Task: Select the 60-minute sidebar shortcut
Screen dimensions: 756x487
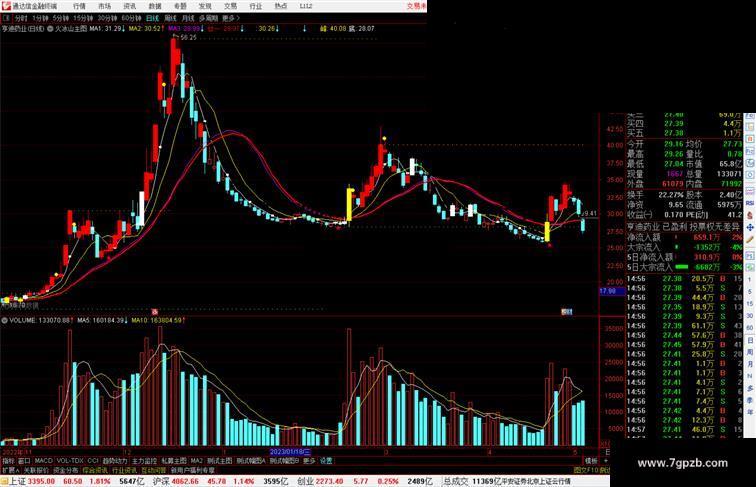Action: pyautogui.click(x=750, y=328)
